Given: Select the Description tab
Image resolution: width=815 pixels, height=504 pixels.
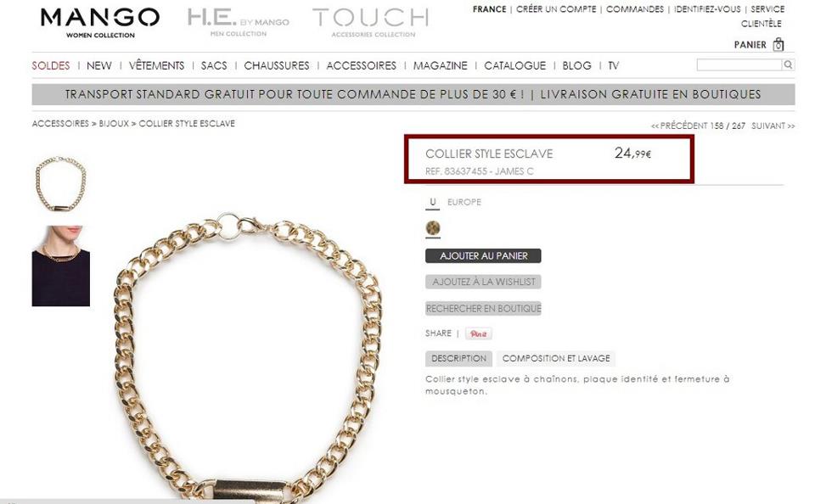Looking at the screenshot, I should [x=458, y=359].
